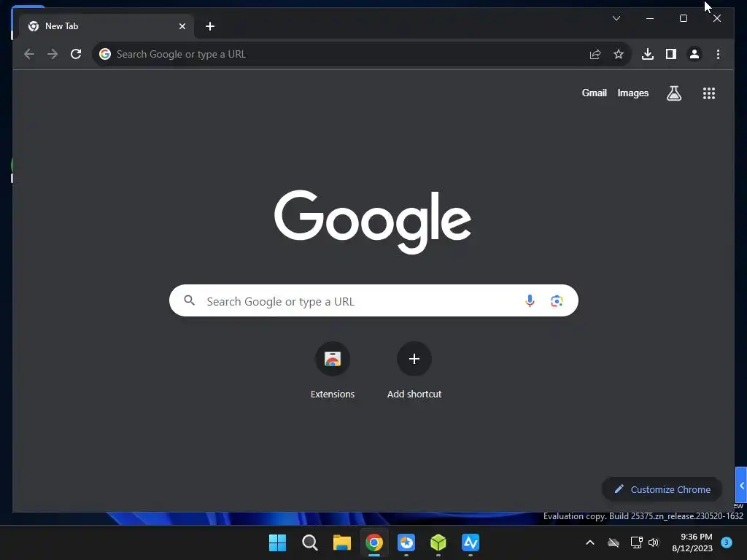Image resolution: width=747 pixels, height=560 pixels.
Task: Click Customize Chrome button
Action: point(662,489)
